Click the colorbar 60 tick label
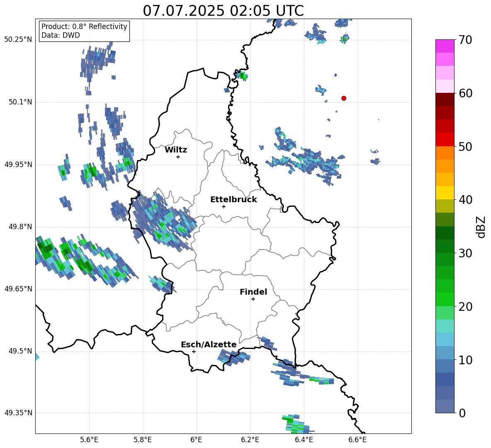 pyautogui.click(x=465, y=93)
